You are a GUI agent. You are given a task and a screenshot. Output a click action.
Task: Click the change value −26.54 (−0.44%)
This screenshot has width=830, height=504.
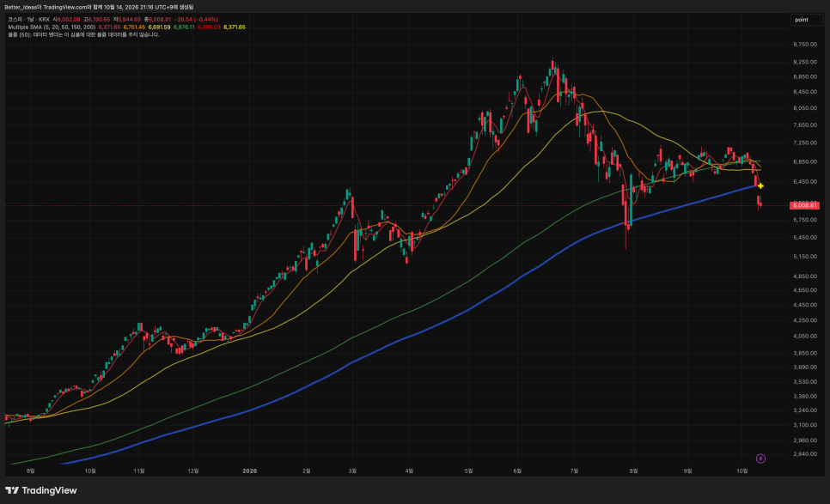coord(196,20)
